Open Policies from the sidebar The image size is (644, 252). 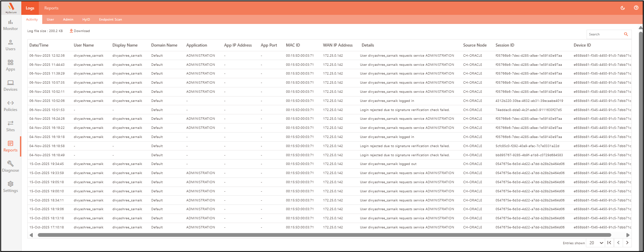coord(10,106)
